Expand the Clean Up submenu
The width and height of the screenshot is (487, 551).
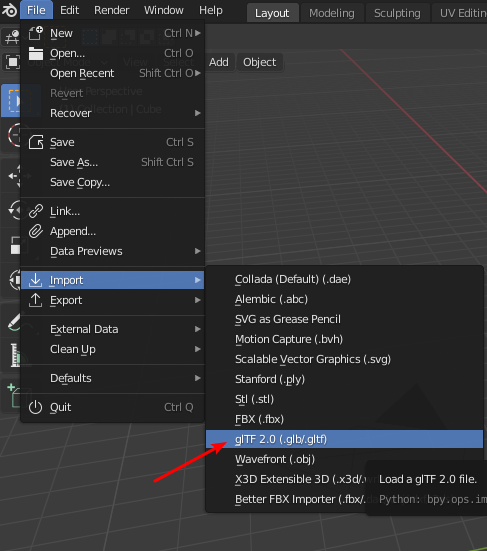112,349
